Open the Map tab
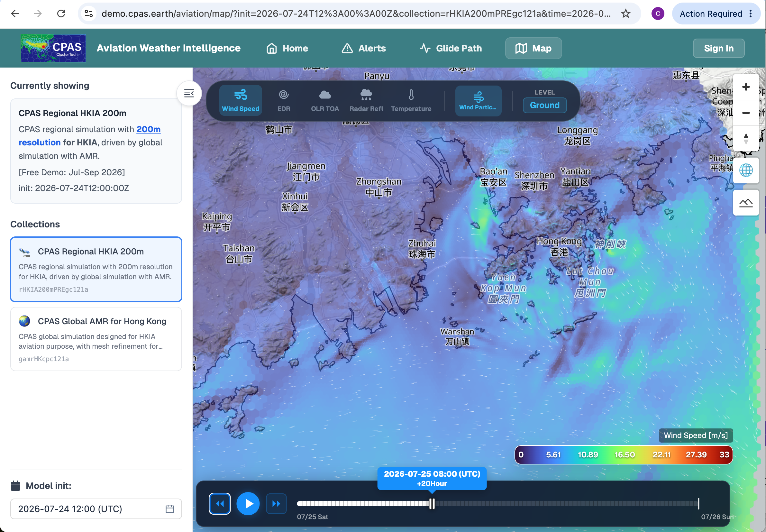This screenshot has height=532, width=766. click(533, 48)
